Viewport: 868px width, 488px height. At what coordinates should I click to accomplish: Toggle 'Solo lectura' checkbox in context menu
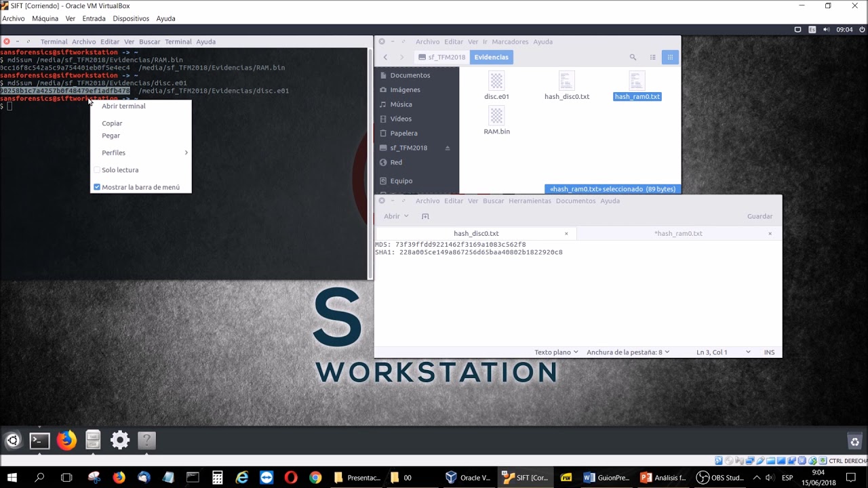[x=97, y=170]
